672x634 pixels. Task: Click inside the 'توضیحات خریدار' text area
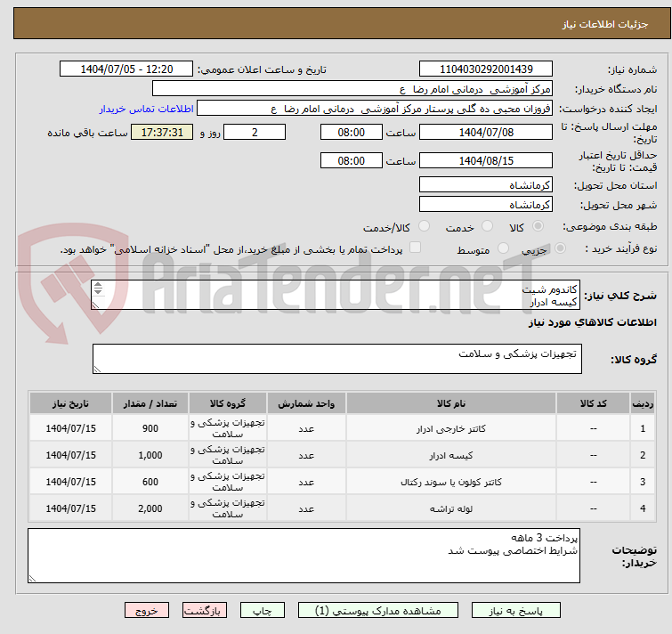click(x=304, y=557)
